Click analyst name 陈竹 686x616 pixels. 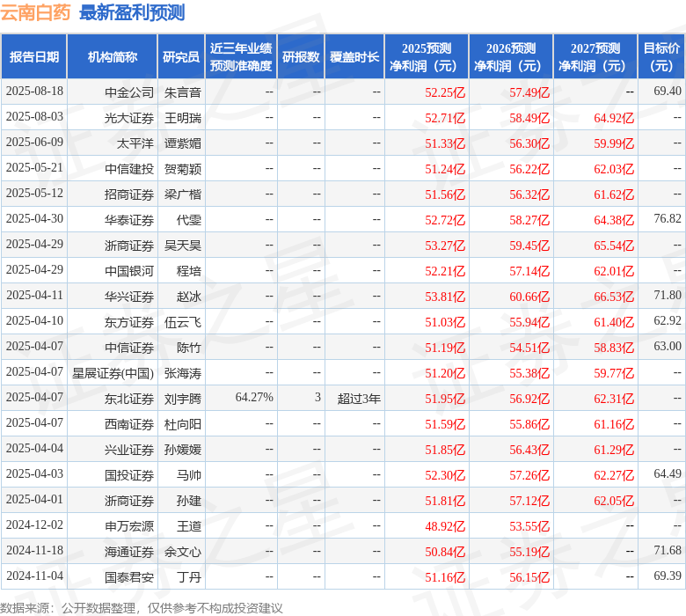click(188, 348)
